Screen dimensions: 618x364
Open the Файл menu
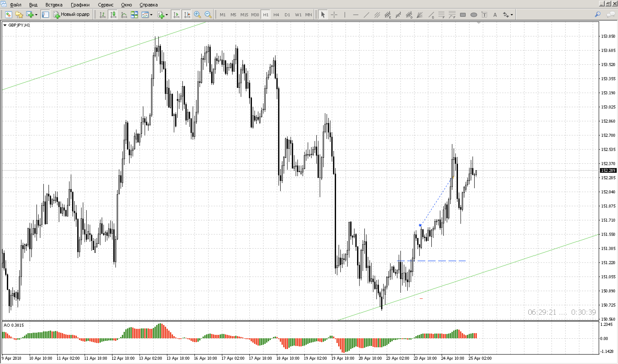pyautogui.click(x=15, y=5)
